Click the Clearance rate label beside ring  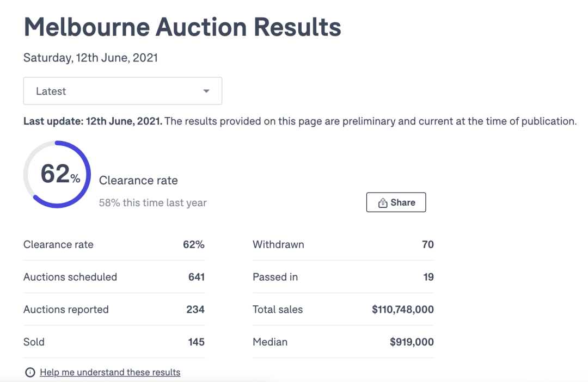point(138,180)
